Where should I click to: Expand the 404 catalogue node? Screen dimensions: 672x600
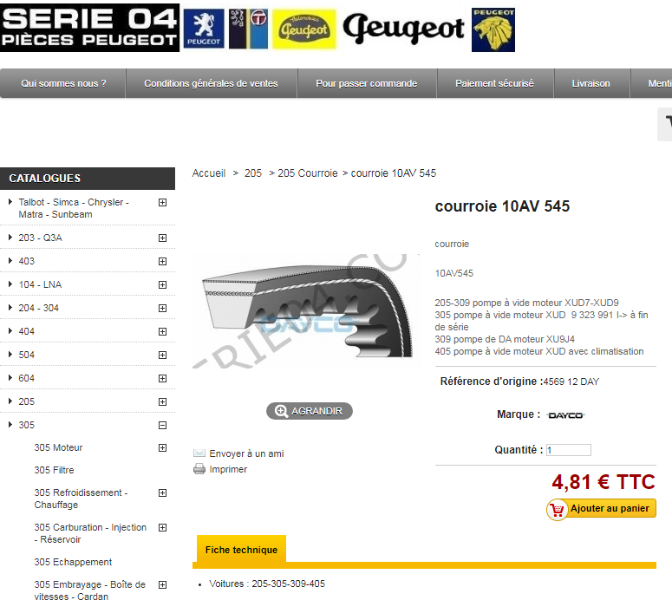pyautogui.click(x=162, y=332)
